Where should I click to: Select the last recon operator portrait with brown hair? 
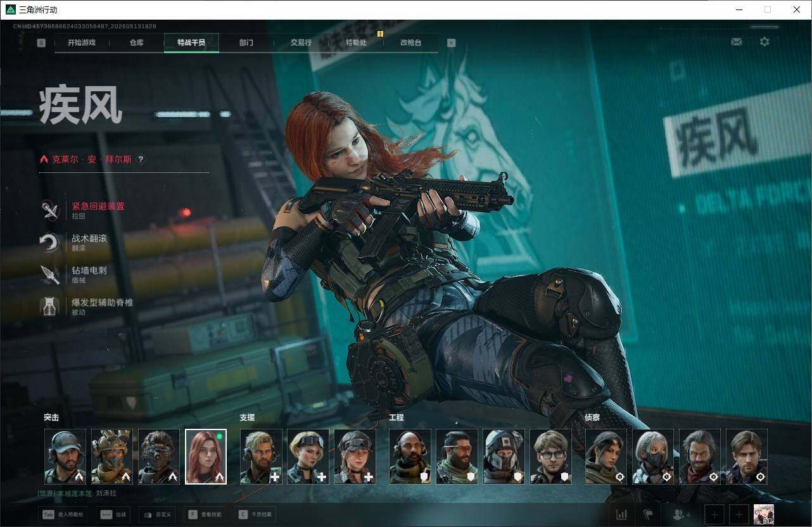pyautogui.click(x=747, y=457)
